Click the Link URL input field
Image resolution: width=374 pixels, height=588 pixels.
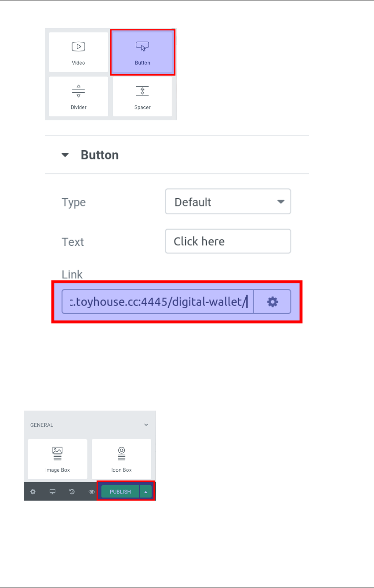(157, 302)
